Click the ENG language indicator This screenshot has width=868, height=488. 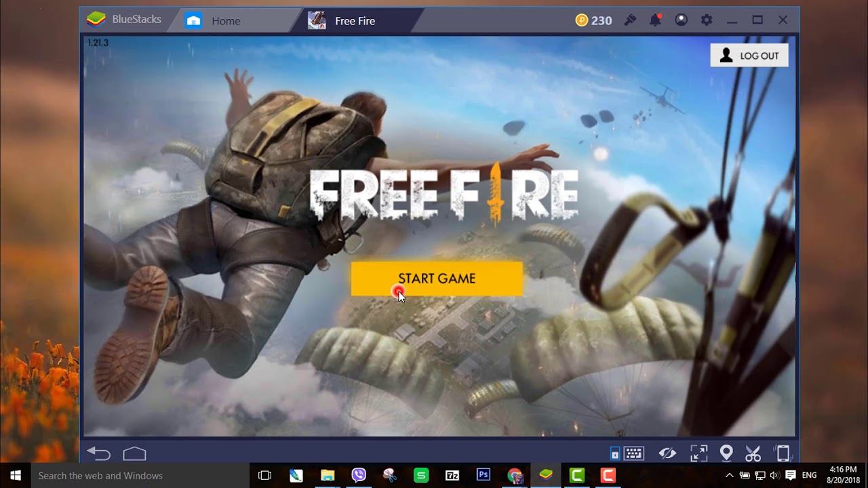pos(809,475)
